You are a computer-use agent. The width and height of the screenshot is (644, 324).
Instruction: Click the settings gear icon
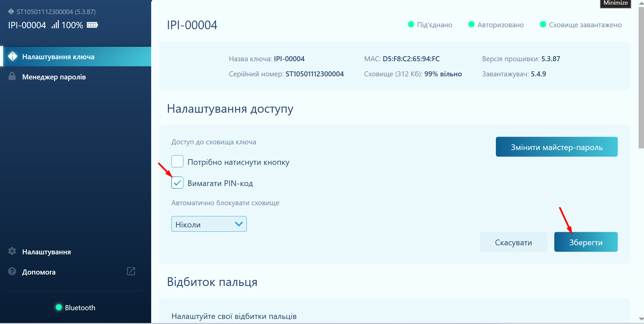pyautogui.click(x=12, y=251)
